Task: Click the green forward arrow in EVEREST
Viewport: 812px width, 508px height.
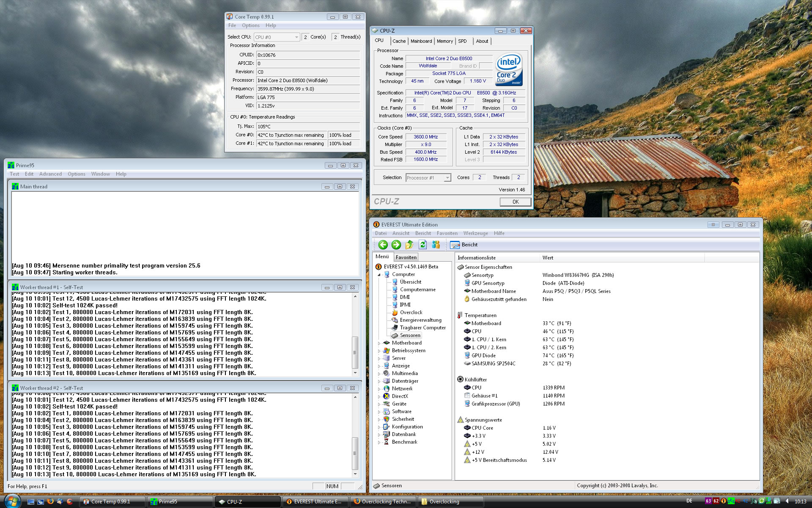Action: click(x=396, y=245)
